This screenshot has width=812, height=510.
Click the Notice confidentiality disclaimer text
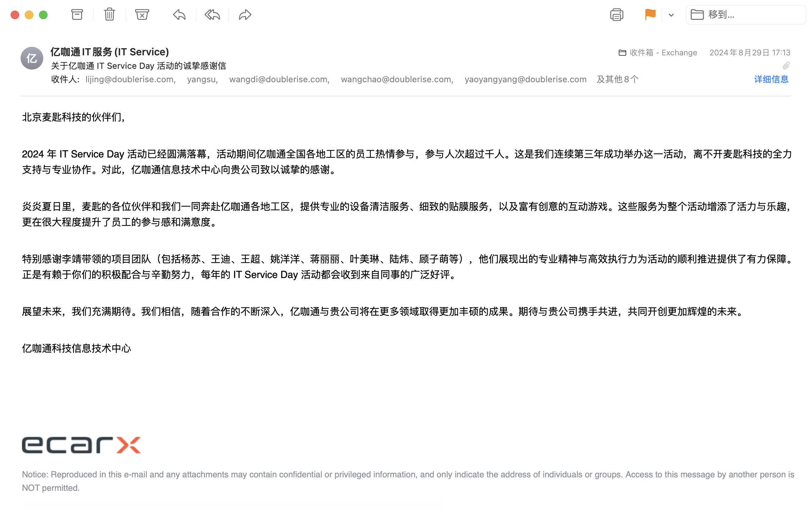click(408, 481)
